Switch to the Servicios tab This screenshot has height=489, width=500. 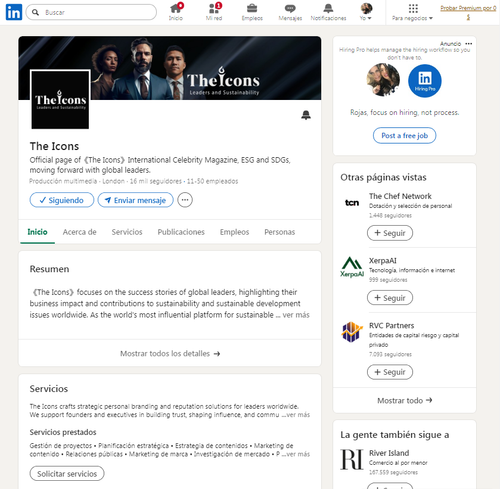127,232
